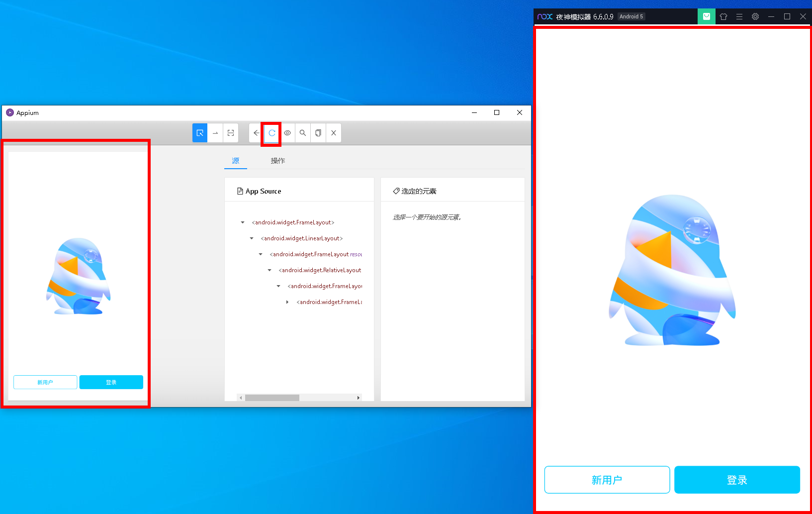The width and height of the screenshot is (812, 514).
Task: Tap the penguin logo in Nox emulator
Action: point(672,270)
